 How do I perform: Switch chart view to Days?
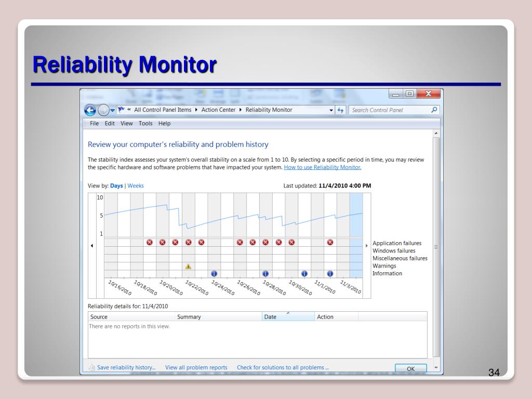pyautogui.click(x=116, y=186)
